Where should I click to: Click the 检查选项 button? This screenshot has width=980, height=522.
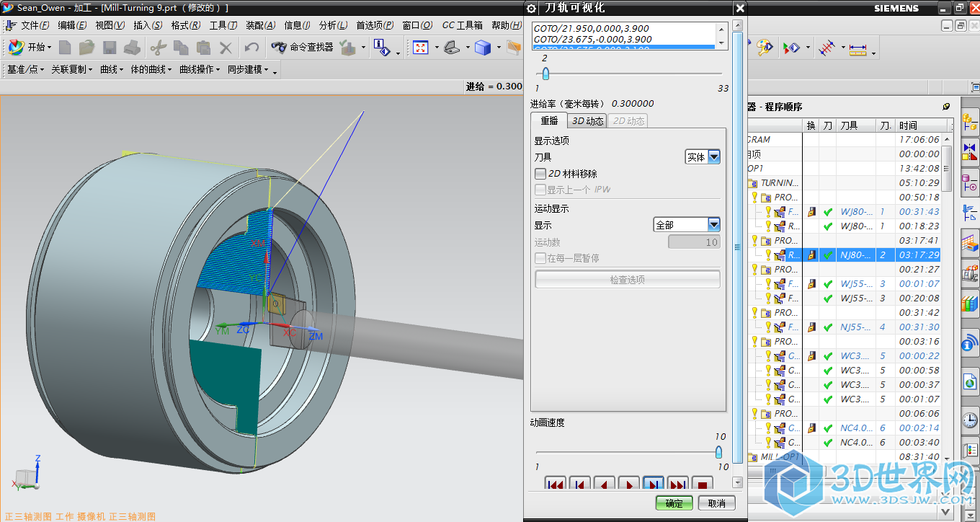point(628,280)
